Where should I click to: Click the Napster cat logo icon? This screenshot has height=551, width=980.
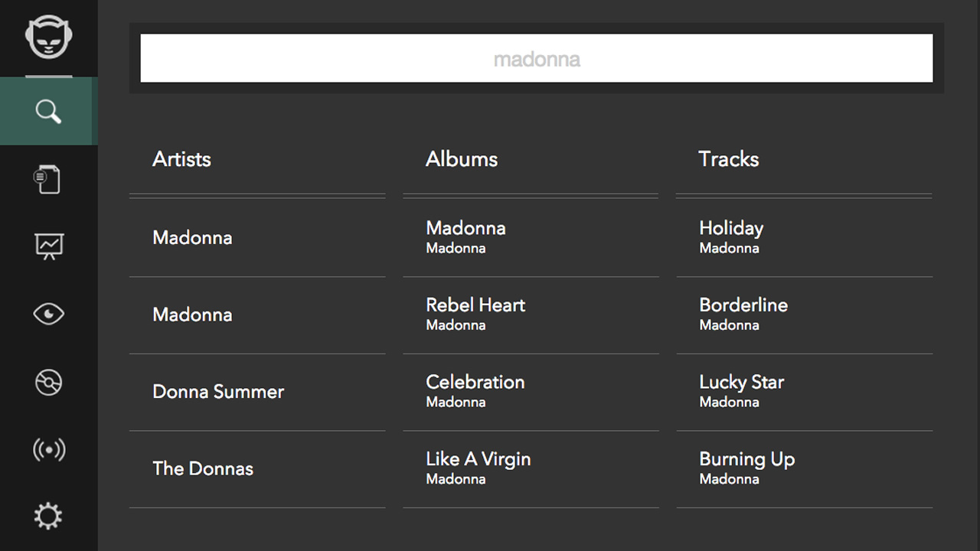pos(48,37)
